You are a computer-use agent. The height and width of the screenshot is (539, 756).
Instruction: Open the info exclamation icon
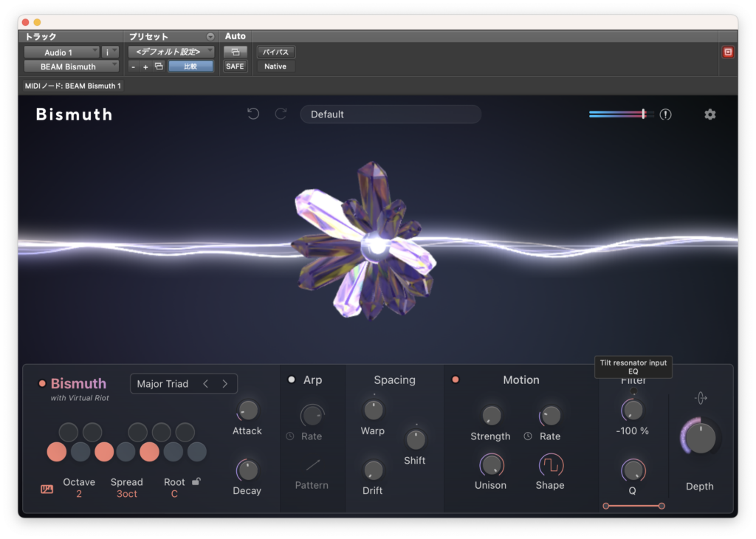665,114
